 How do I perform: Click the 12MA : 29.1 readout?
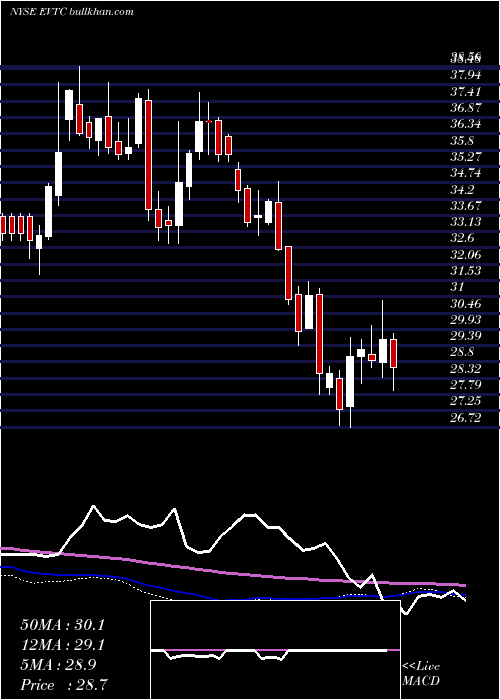pyautogui.click(x=62, y=645)
